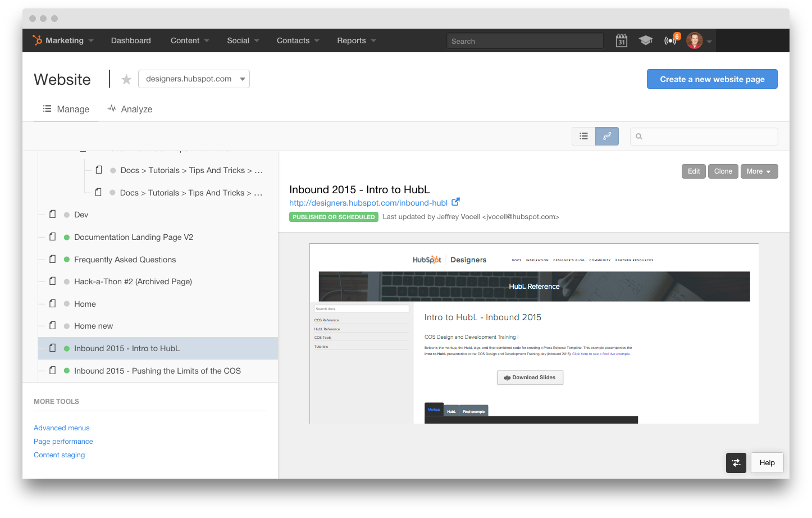This screenshot has height=518, width=812.
Task: Click the page preview thumbnail
Action: point(534,334)
